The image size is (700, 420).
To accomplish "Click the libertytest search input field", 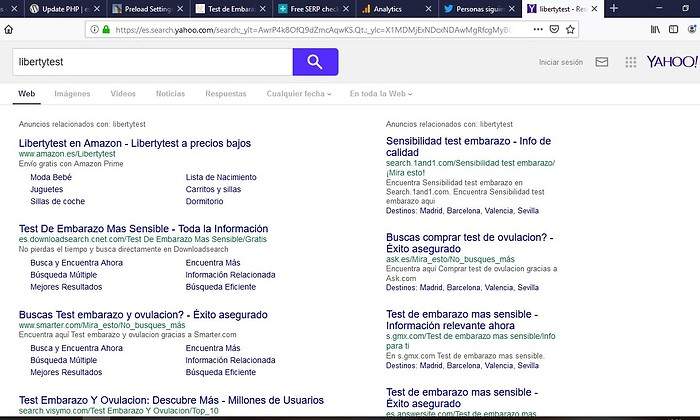I will tap(153, 62).
